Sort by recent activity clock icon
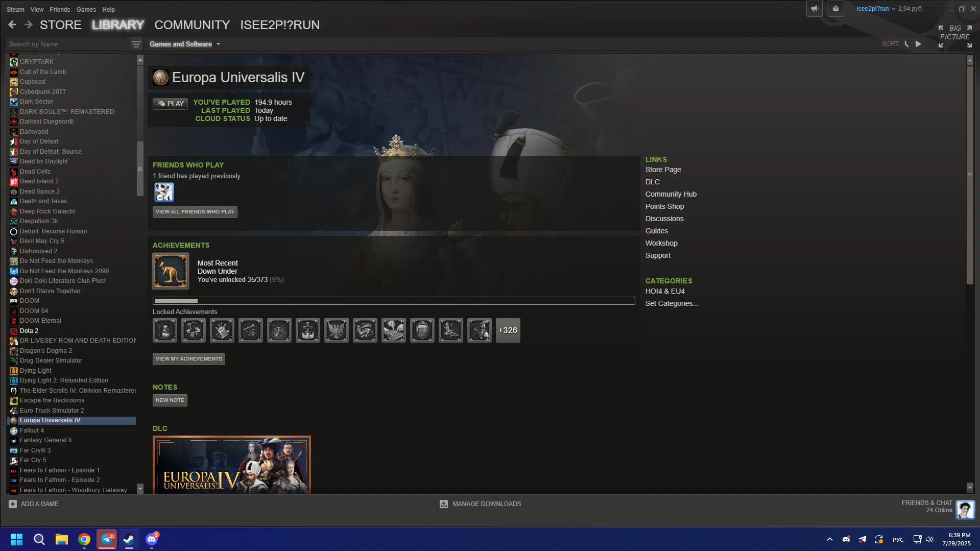The width and height of the screenshot is (980, 551). pos(907,44)
